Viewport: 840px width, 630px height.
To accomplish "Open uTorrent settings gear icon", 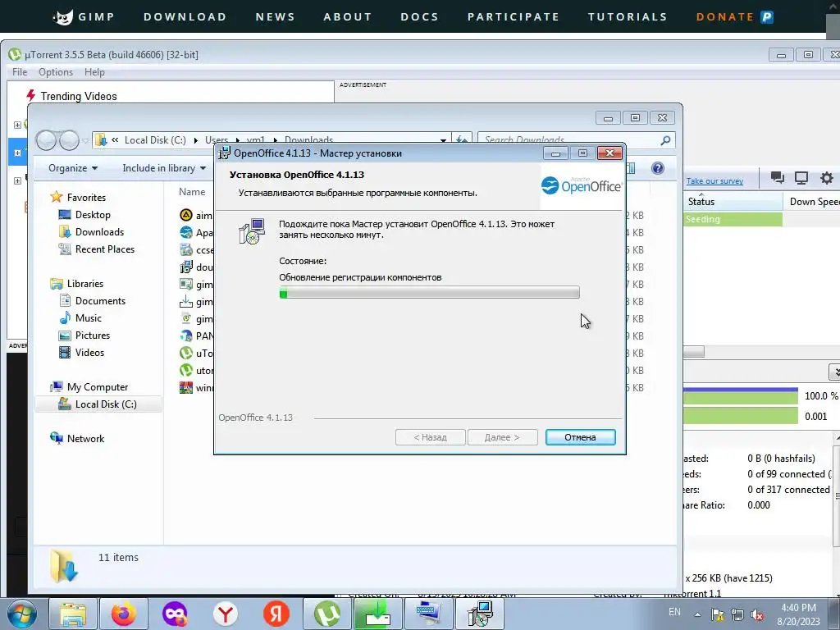I will pos(827,178).
